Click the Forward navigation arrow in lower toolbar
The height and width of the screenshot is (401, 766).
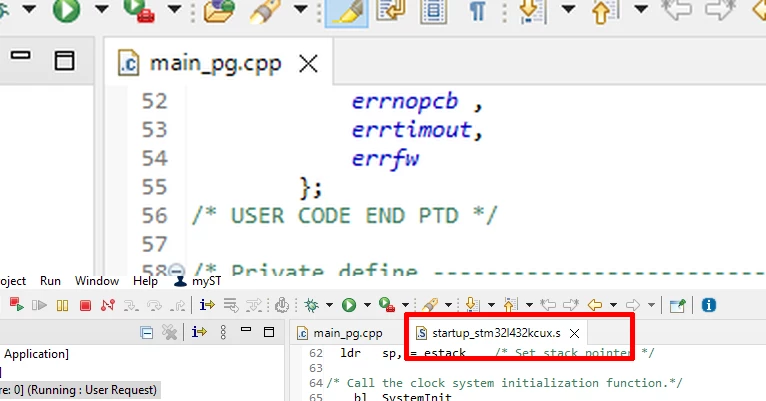point(633,305)
